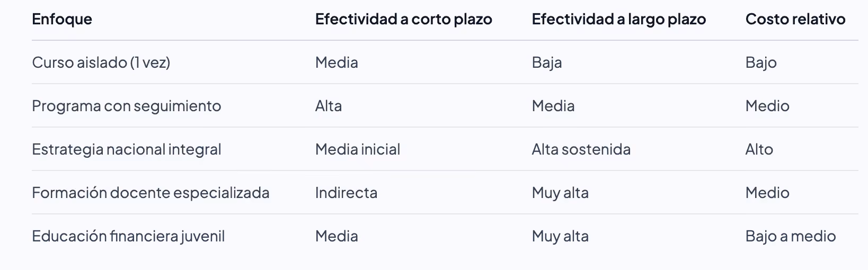
Task: Select the Alto cost cell
Action: [759, 149]
